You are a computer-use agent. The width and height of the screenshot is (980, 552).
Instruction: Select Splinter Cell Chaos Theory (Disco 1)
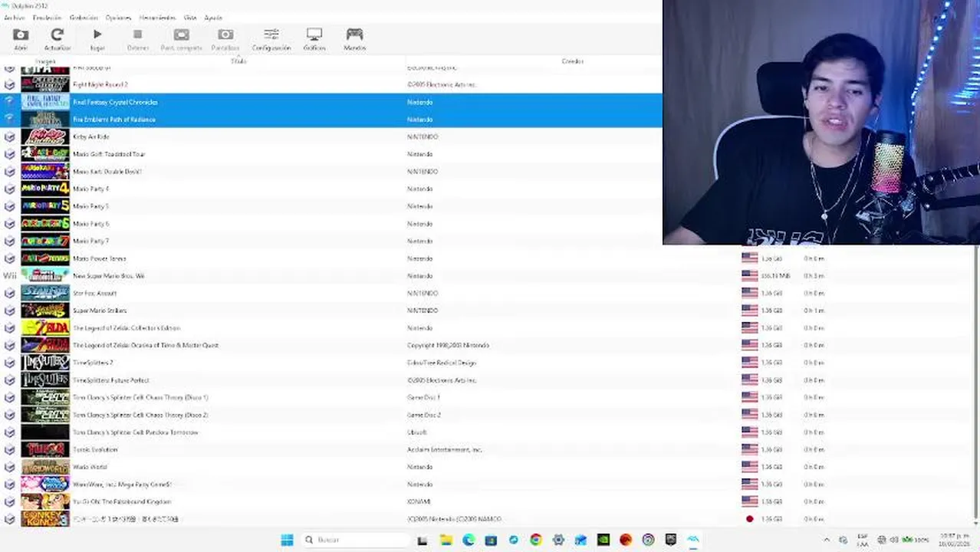coord(140,397)
